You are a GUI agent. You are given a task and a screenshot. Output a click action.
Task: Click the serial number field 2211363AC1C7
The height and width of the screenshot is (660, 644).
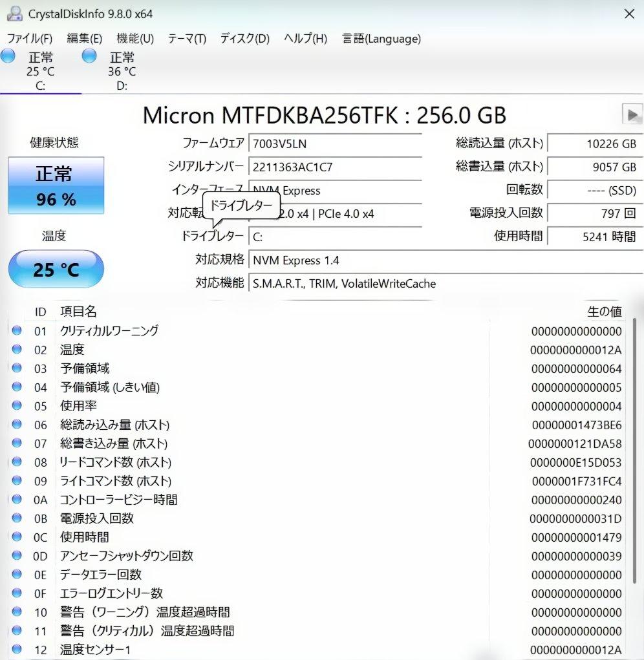coord(335,167)
